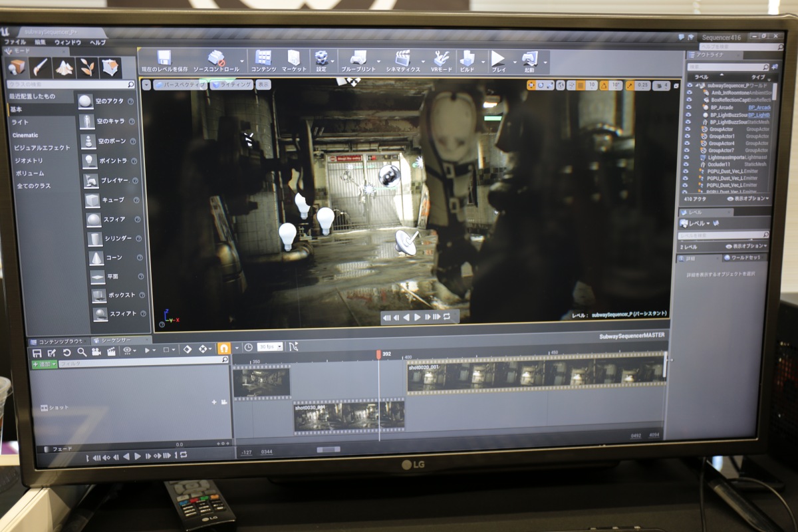Open the 30 fps frame rate dropdown
This screenshot has height=532, width=798.
point(270,346)
